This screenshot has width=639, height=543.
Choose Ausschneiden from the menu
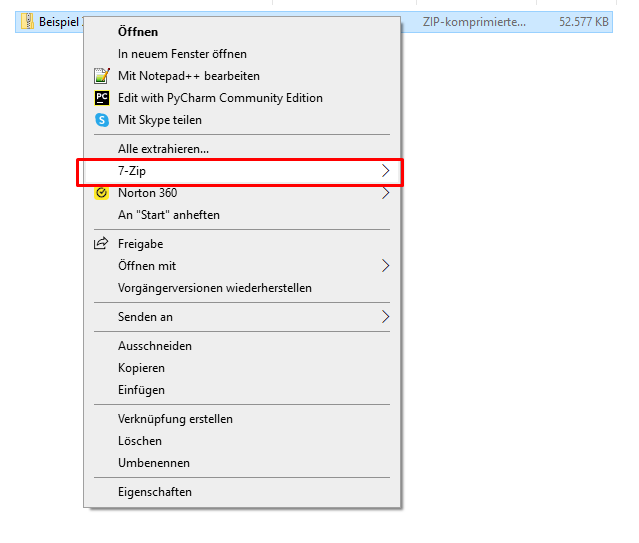click(x=155, y=346)
